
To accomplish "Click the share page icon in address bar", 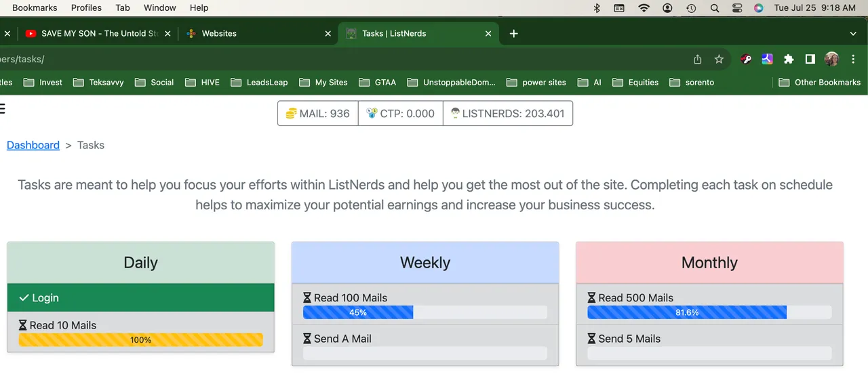I will [698, 60].
